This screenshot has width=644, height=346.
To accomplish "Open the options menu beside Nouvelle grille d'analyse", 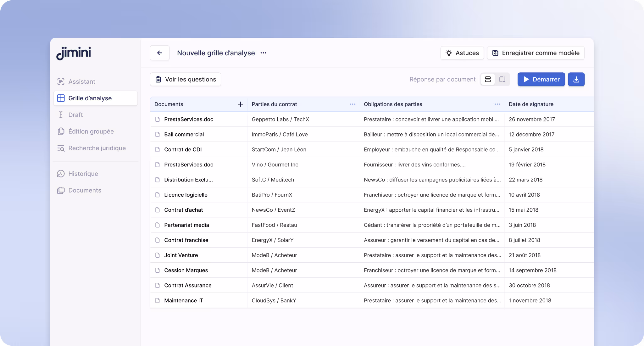I will coord(264,53).
